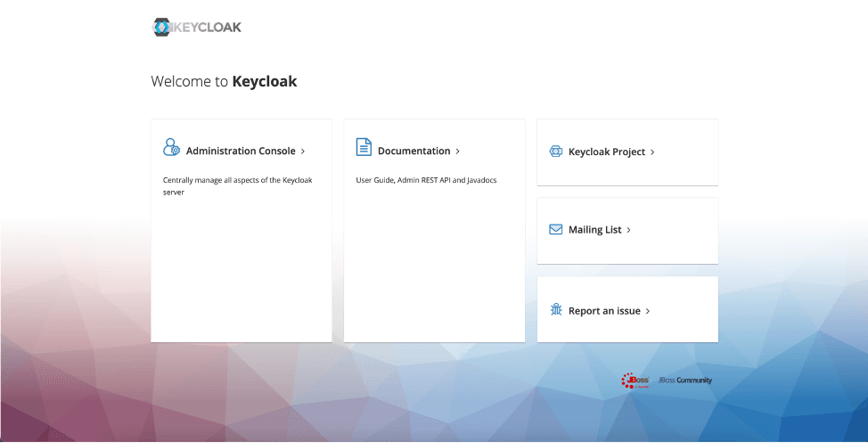Click chevron next to Mailing List
The width and height of the screenshot is (868, 443).
click(x=629, y=230)
